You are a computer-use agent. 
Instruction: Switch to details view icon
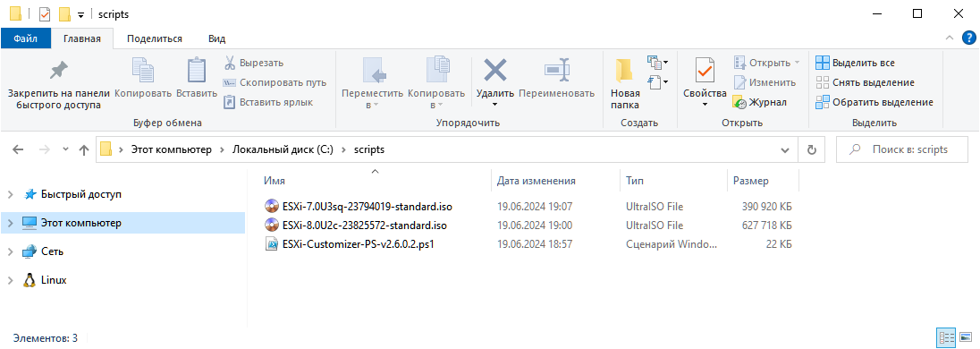pyautogui.click(x=946, y=338)
